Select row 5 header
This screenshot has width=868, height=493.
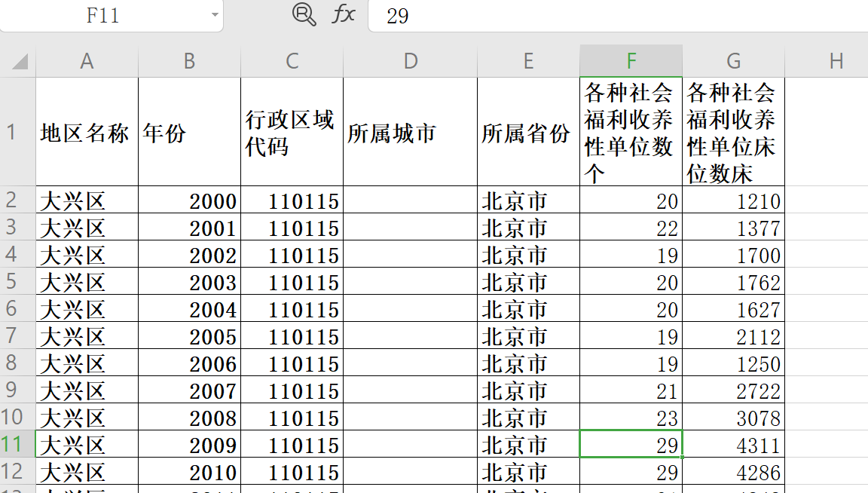[18, 281]
